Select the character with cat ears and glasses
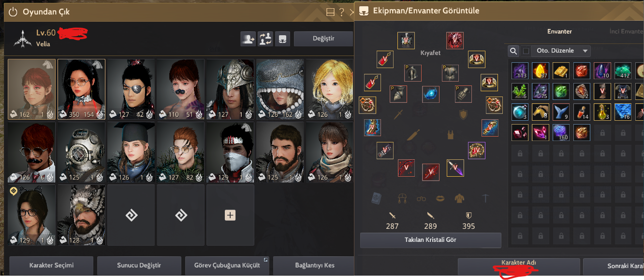644x280 pixels. (32, 215)
